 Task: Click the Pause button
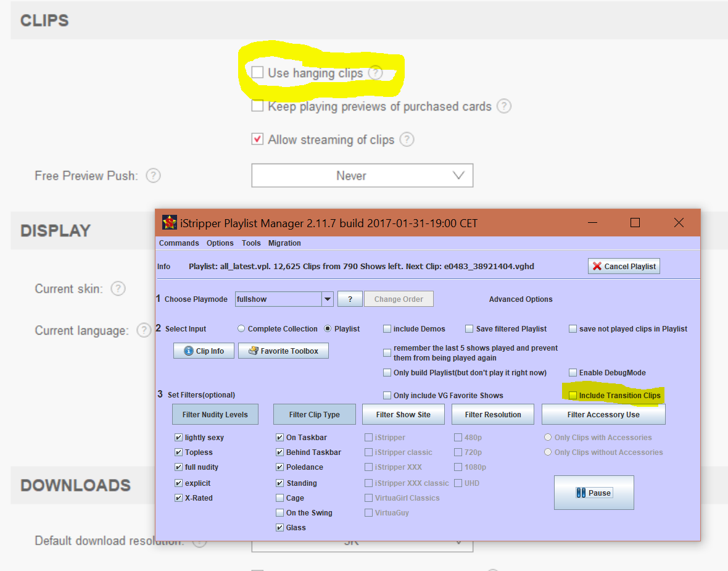(594, 493)
